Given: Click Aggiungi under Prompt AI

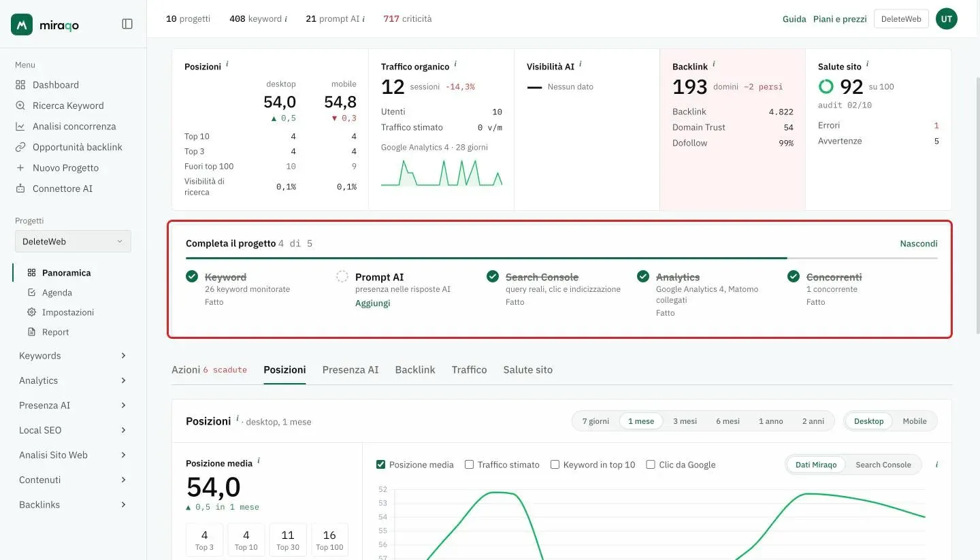Looking at the screenshot, I should pos(373,303).
